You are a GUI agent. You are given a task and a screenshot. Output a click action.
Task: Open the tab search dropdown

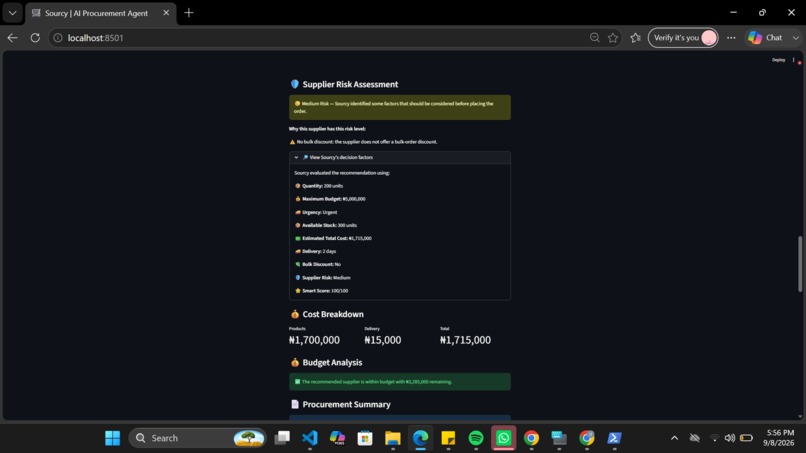coord(12,13)
